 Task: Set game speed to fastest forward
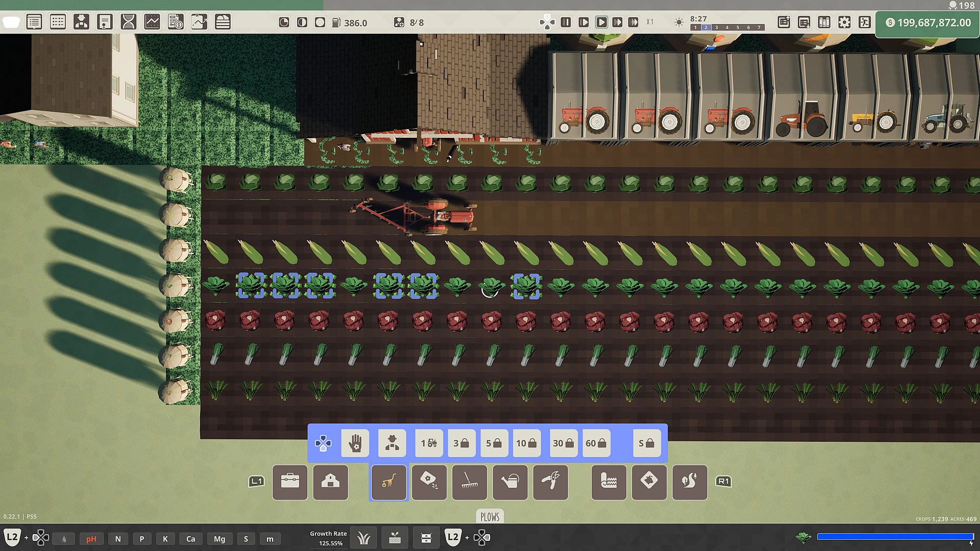633,22
